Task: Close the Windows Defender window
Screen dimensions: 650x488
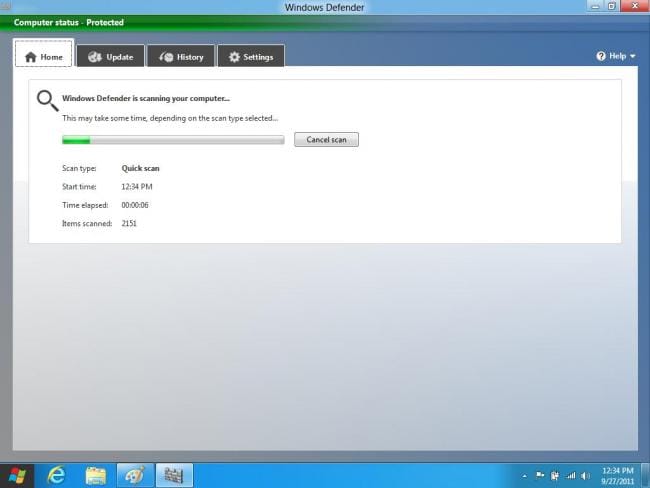Action: [635, 6]
